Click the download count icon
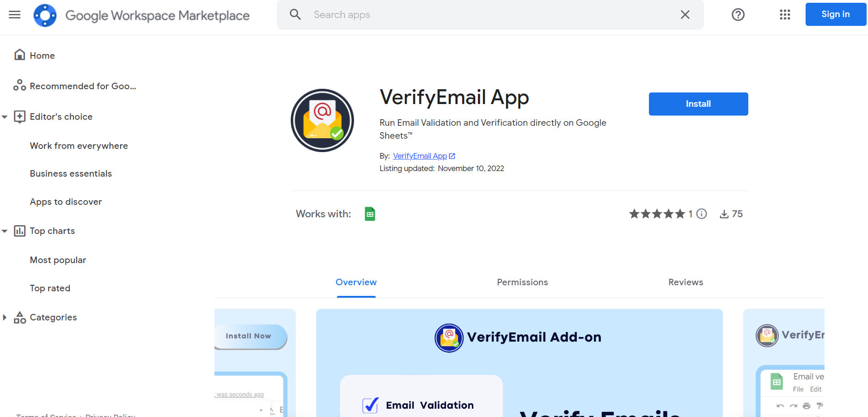The width and height of the screenshot is (868, 417). [x=724, y=214]
